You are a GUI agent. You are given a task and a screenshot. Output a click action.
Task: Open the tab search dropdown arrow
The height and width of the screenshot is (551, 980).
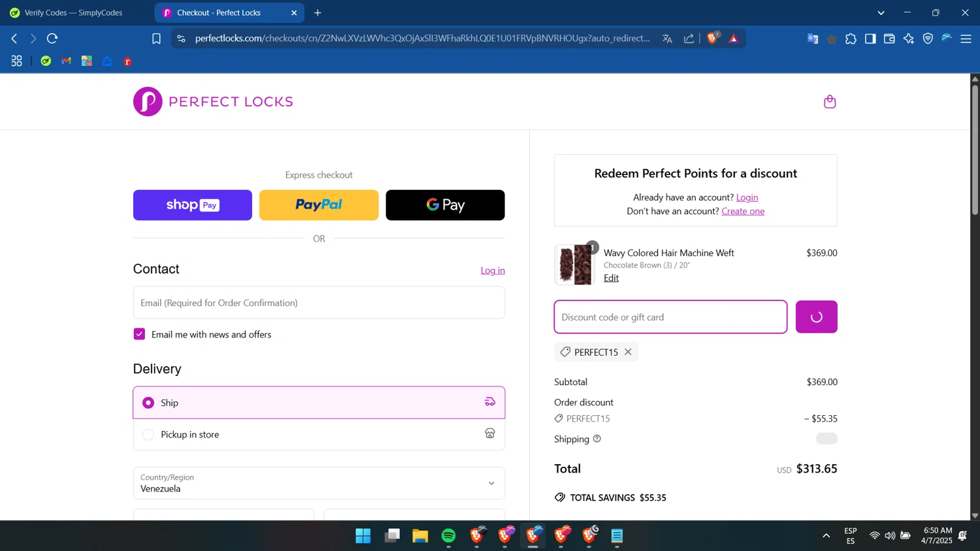(x=881, y=12)
